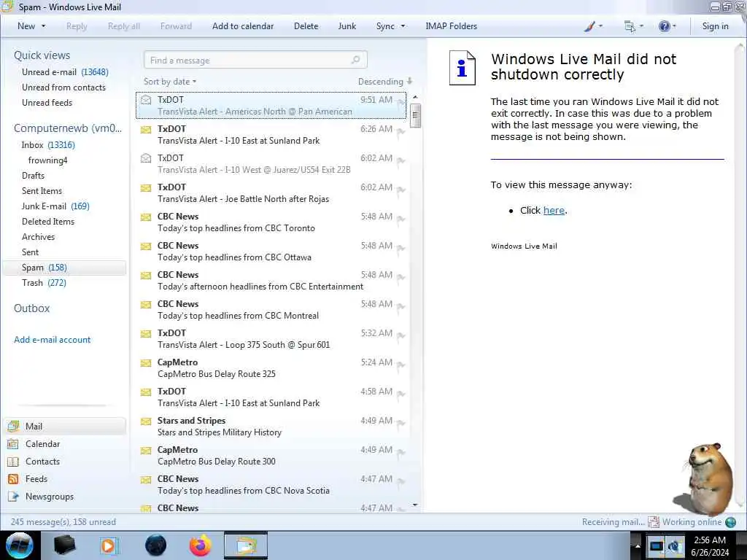Open the Sort by date dropdown
747x560 pixels.
coord(169,82)
